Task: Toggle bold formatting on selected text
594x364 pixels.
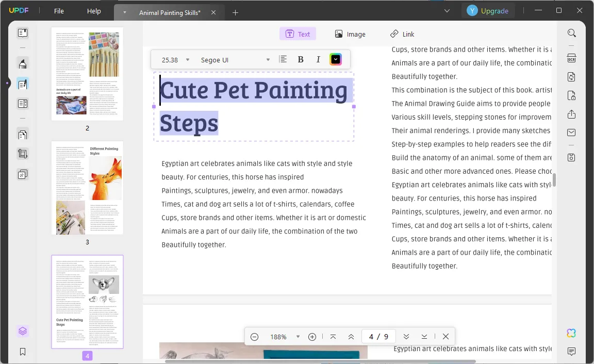Action: point(301,59)
